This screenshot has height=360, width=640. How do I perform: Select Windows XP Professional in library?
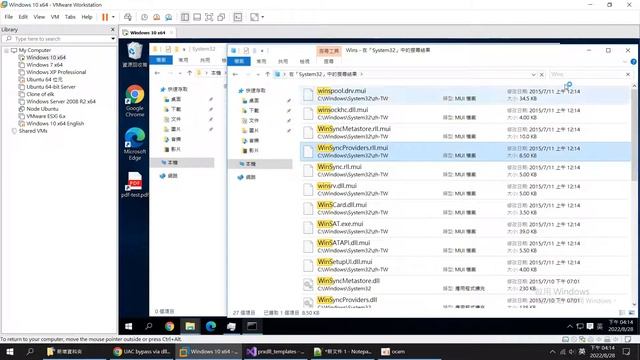coord(56,72)
